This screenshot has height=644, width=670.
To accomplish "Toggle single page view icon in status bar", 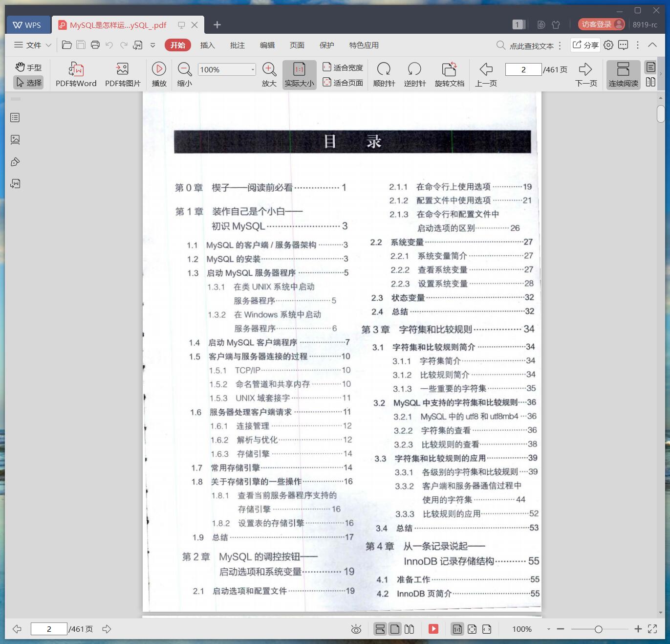I will 395,629.
